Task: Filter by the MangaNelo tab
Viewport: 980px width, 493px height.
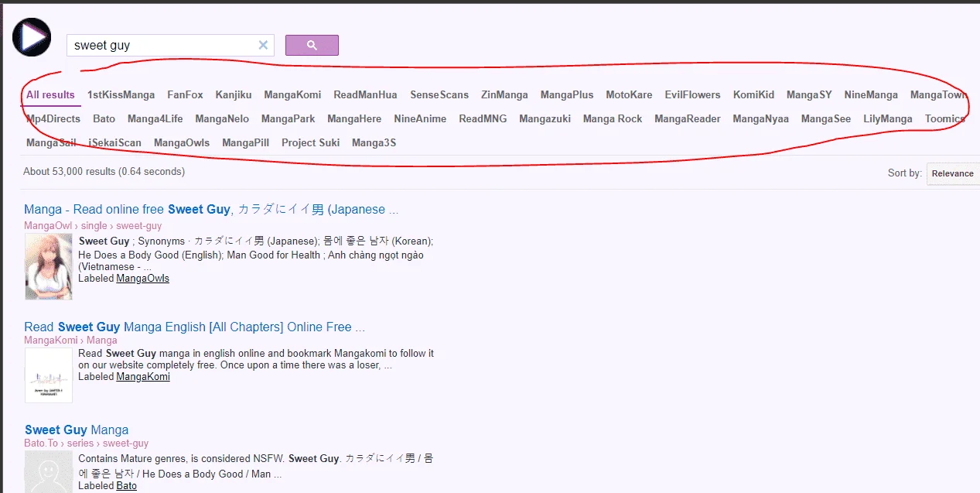Action: coord(222,118)
